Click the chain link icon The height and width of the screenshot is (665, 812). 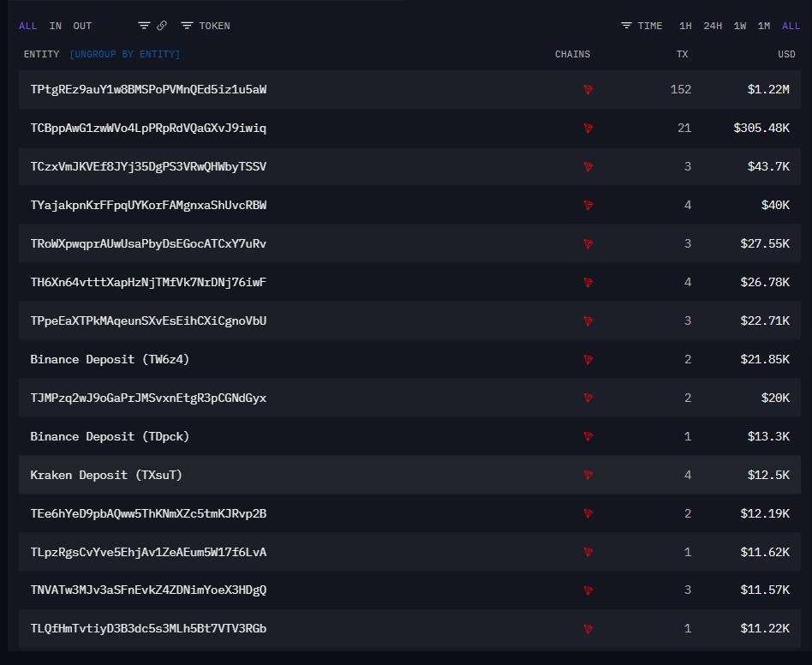coord(162,26)
